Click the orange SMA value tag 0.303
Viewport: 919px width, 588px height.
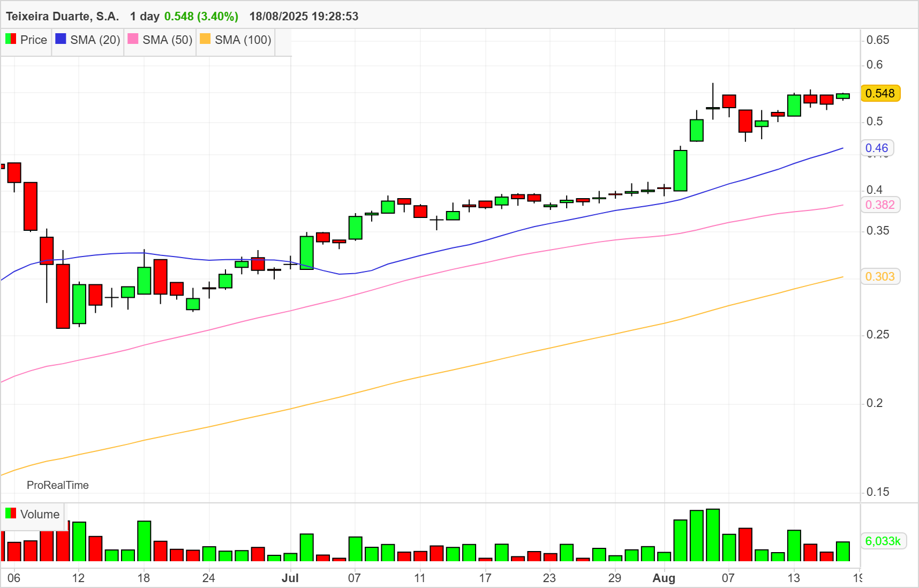click(x=880, y=276)
